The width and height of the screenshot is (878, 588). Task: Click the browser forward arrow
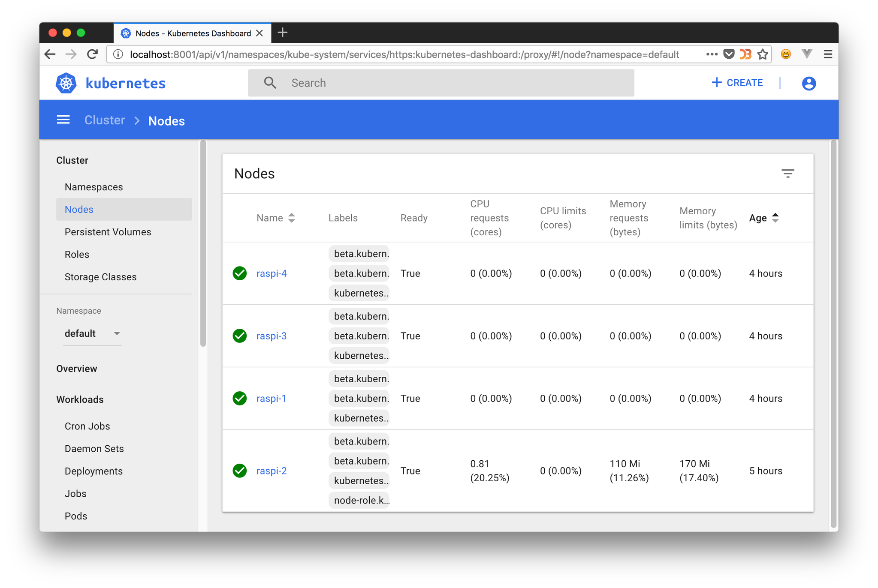(71, 54)
